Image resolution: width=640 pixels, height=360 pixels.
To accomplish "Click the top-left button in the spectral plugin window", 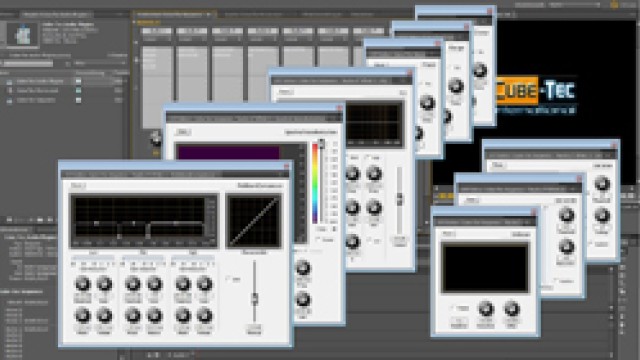I will pos(182,132).
